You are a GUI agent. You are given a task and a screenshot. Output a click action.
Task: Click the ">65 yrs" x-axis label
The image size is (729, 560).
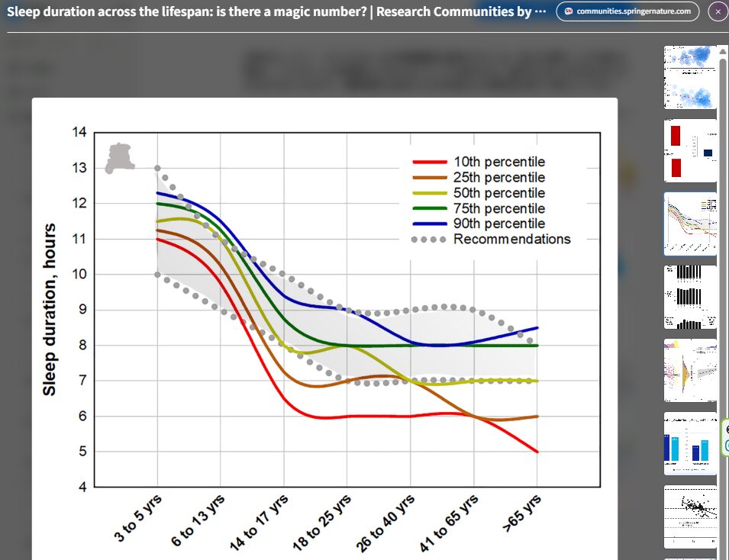pos(524,513)
